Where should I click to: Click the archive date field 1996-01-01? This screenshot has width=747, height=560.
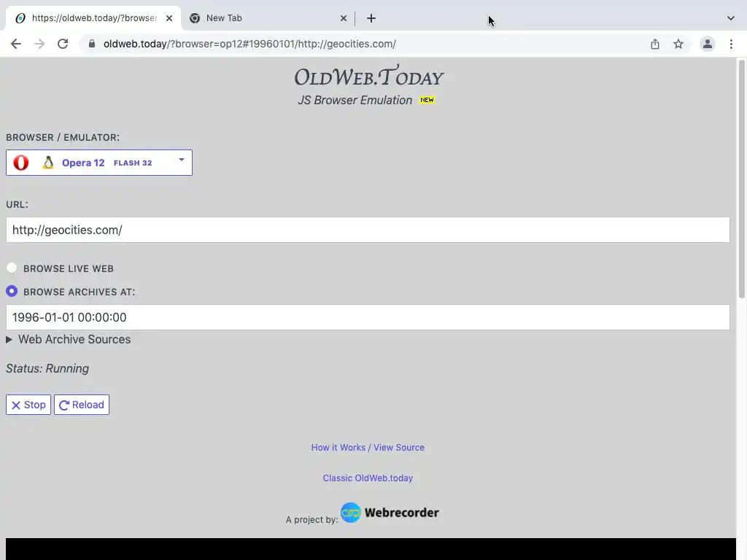368,317
